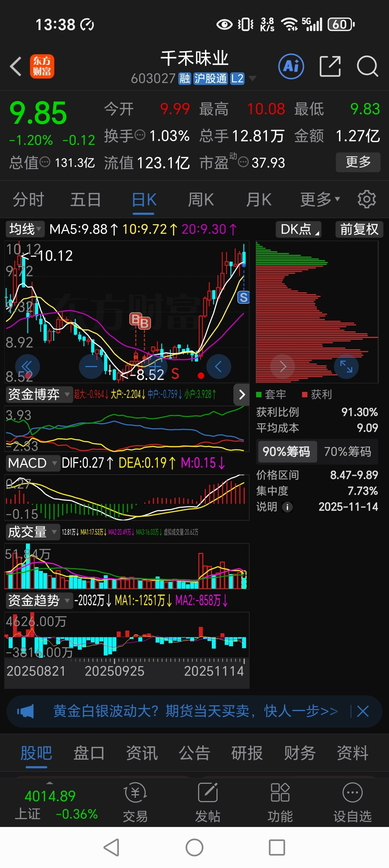Open the 盘口 tab
This screenshot has height=868, width=389.
[89, 753]
